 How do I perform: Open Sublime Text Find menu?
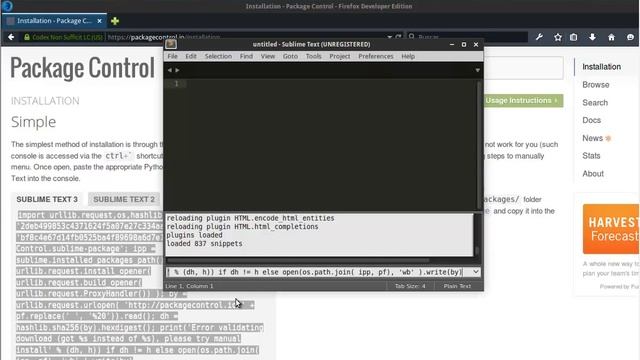(x=246, y=56)
